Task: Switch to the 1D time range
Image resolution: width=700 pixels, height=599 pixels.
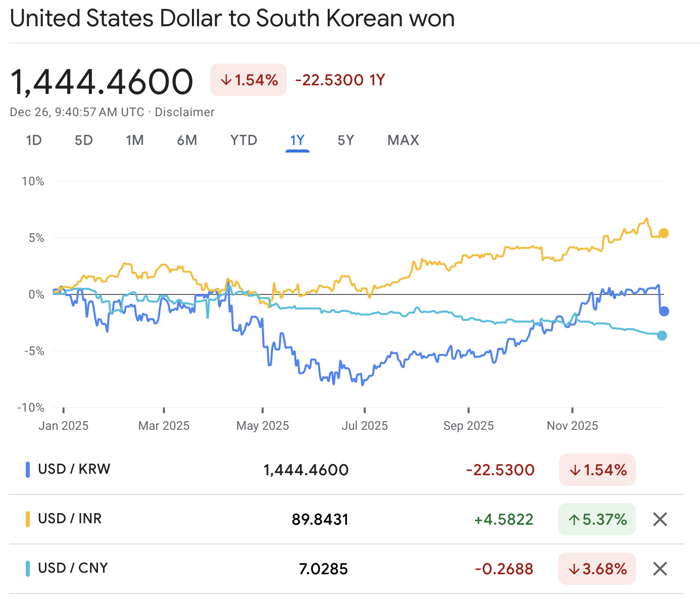Action: pyautogui.click(x=34, y=140)
